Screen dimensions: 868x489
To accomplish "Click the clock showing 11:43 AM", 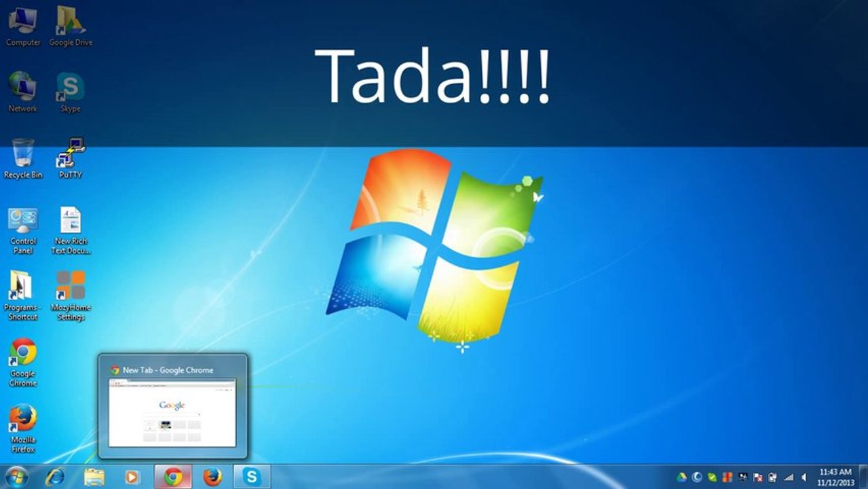I will pyautogui.click(x=835, y=477).
